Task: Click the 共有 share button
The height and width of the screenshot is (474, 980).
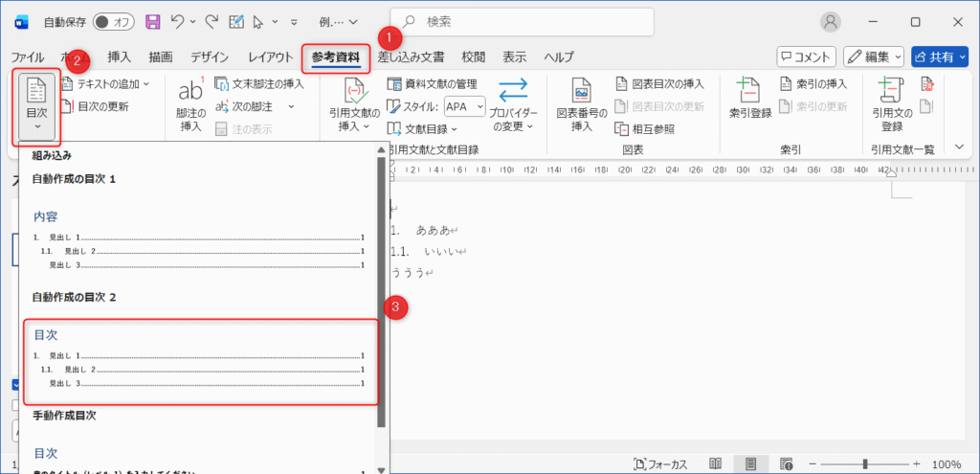Action: pos(939,57)
